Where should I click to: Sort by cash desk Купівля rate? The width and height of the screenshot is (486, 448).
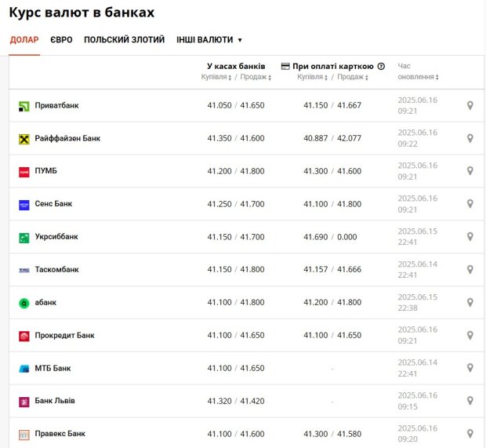[x=216, y=77]
